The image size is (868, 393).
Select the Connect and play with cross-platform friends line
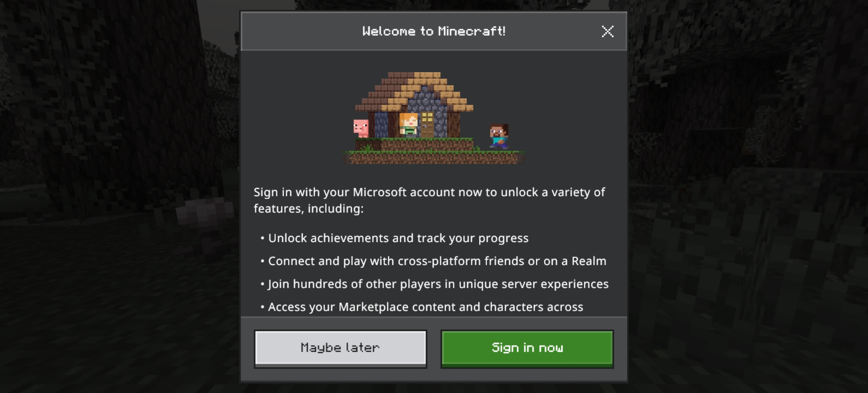[x=433, y=261]
